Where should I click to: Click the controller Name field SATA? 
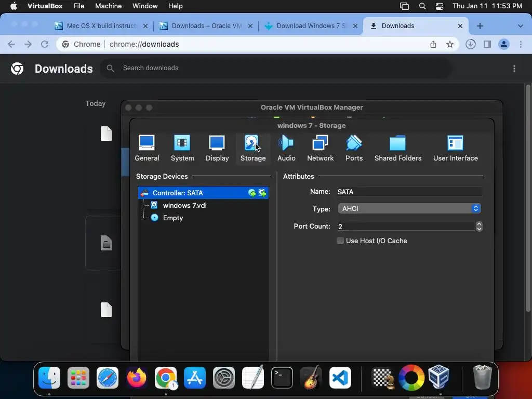tap(409, 192)
